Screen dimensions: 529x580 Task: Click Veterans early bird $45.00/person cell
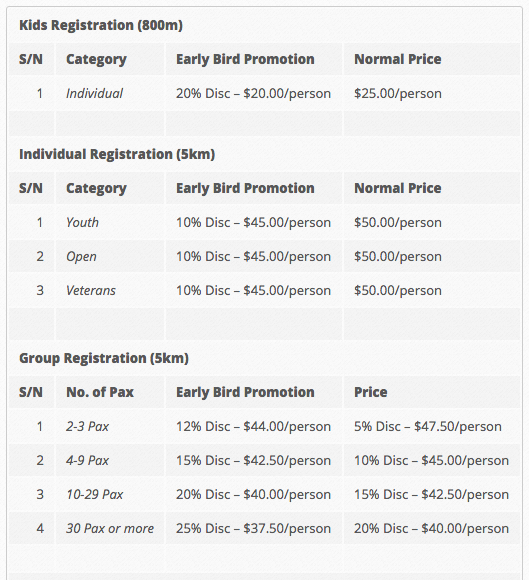[x=253, y=290]
